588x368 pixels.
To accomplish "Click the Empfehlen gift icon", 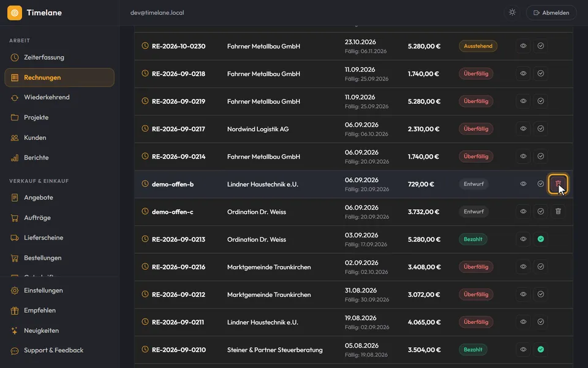I will [15, 310].
